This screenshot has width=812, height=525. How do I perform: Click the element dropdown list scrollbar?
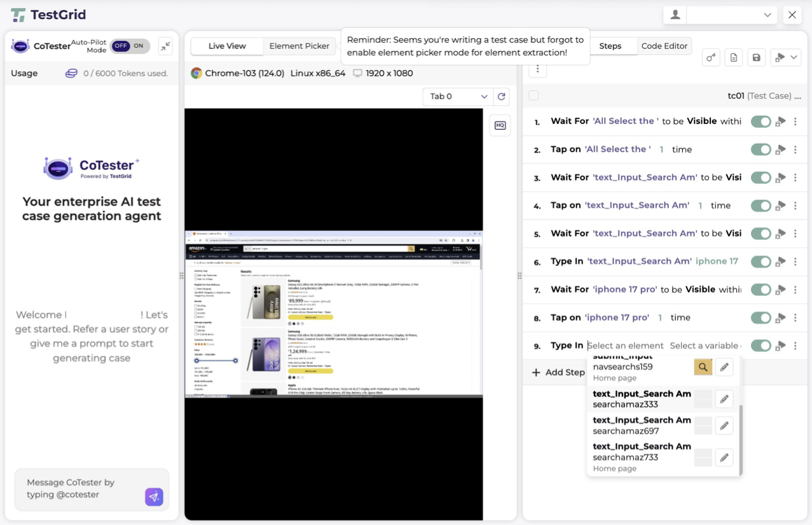740,439
